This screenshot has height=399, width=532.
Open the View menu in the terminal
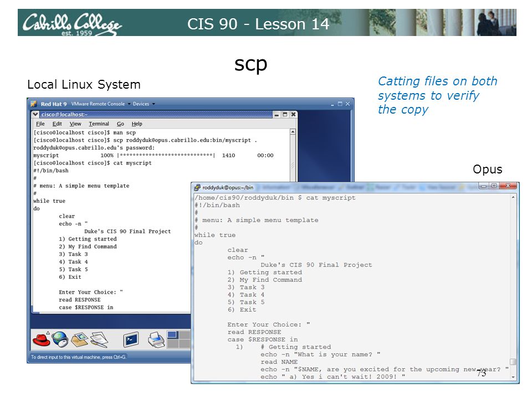[75, 124]
